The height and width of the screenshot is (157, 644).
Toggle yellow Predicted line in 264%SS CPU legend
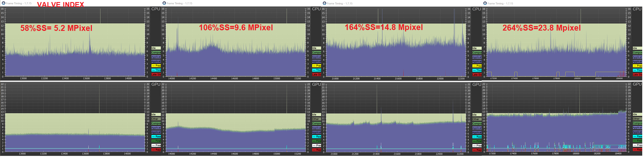[638, 66]
